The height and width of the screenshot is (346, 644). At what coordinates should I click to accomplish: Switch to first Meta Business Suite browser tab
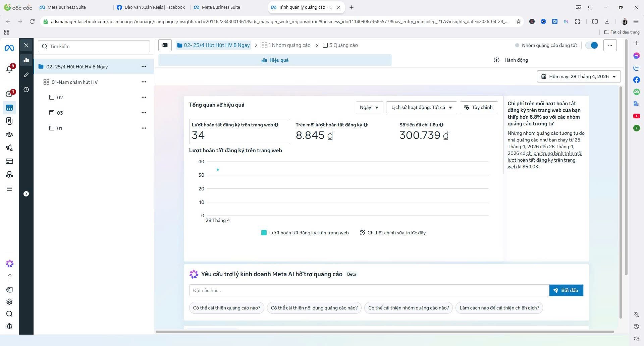coord(66,7)
